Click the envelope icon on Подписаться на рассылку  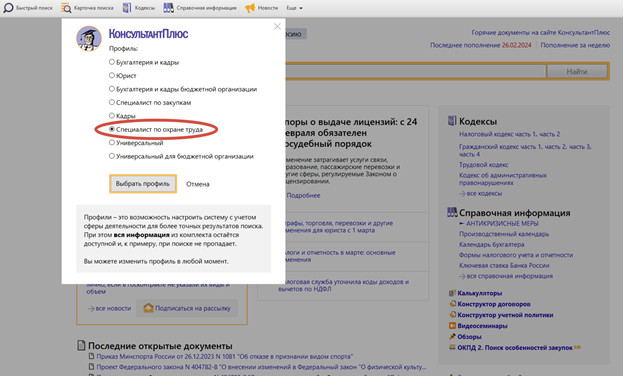click(148, 308)
